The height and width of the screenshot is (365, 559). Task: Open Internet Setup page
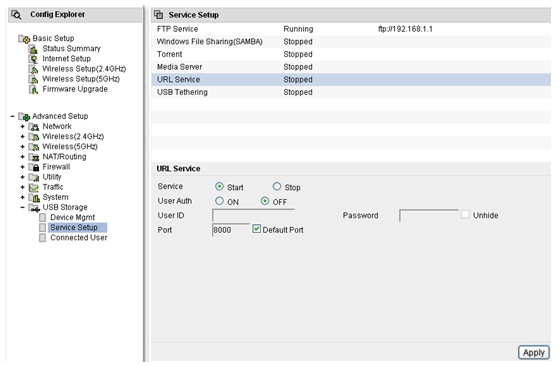(x=66, y=58)
